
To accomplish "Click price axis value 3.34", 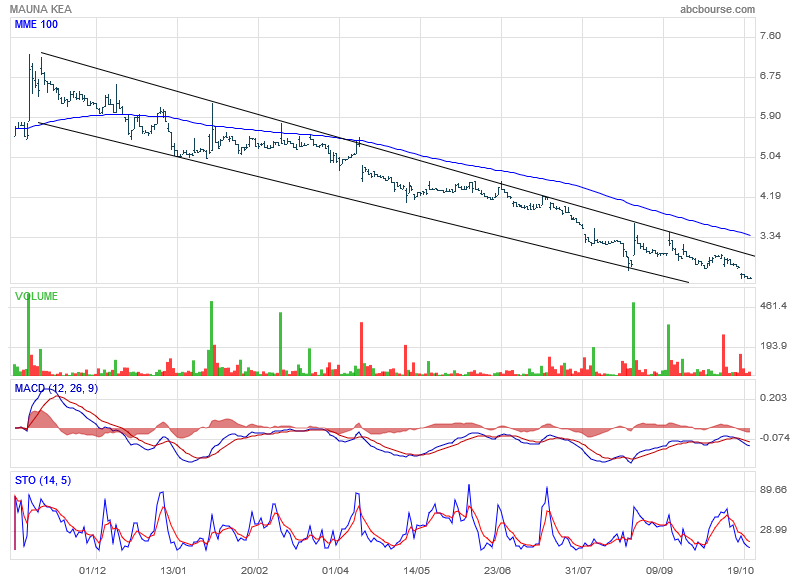I will pyautogui.click(x=770, y=236).
